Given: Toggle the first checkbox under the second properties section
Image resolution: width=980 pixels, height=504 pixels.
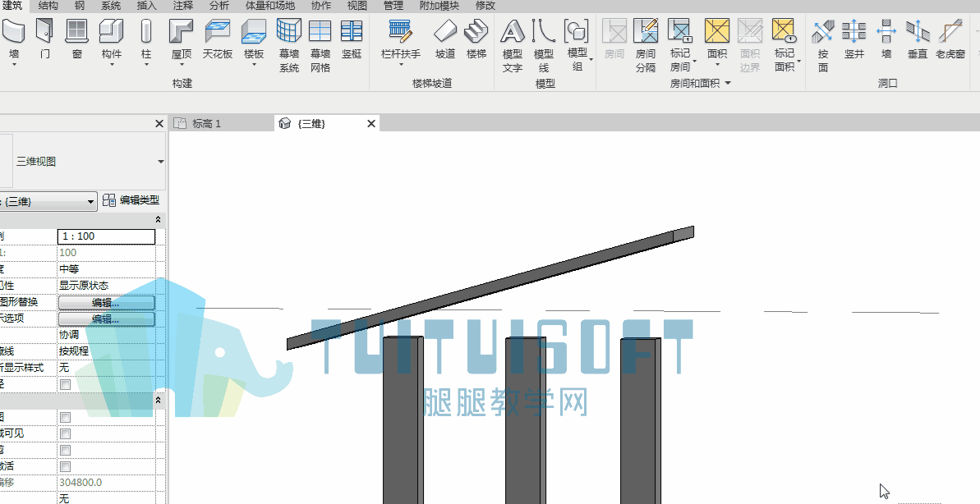Looking at the screenshot, I should (65, 417).
